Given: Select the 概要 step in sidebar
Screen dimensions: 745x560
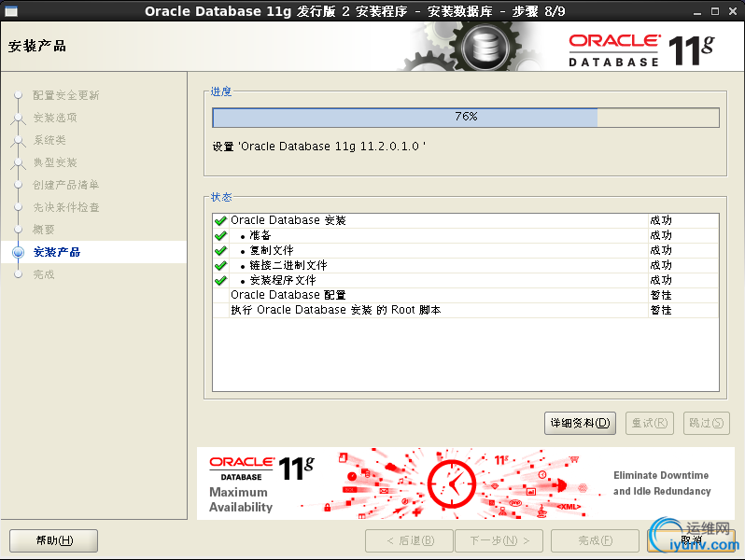Looking at the screenshot, I should [43, 230].
